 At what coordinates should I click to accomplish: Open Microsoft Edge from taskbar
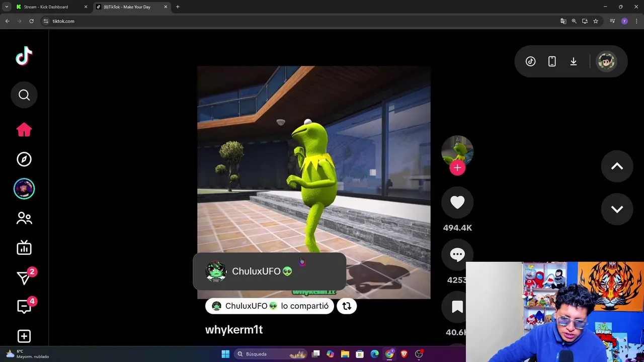(x=374, y=354)
